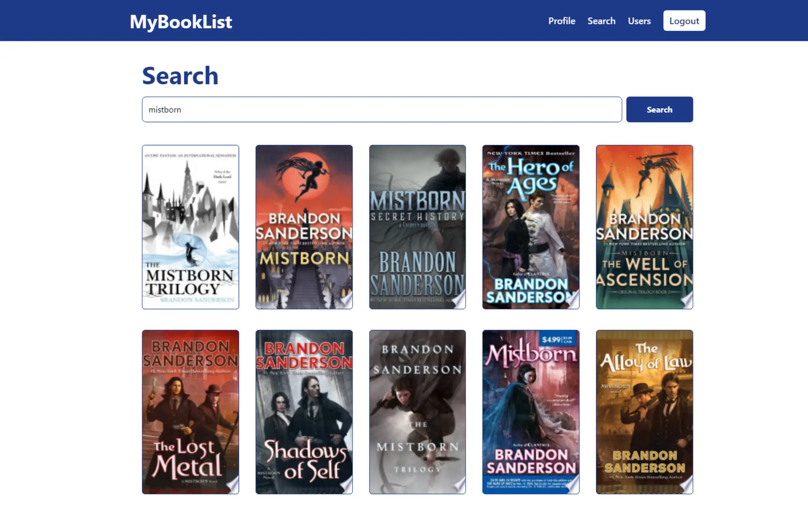Open the MyBookList home logo

(181, 21)
